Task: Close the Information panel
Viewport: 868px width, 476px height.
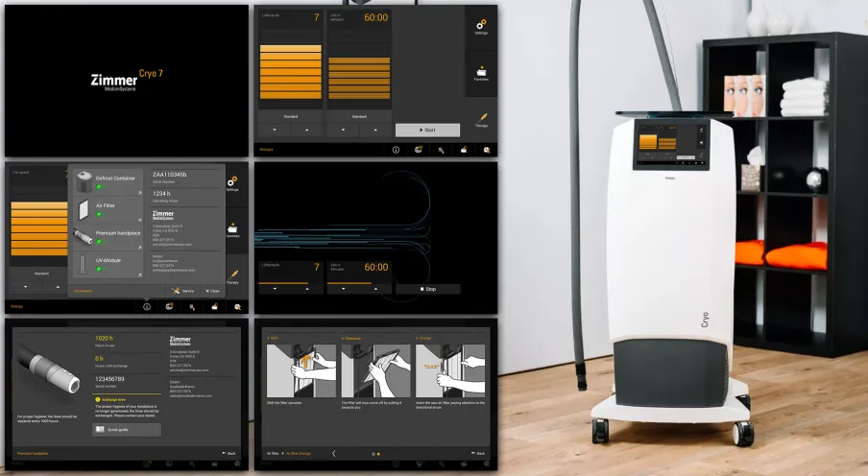Action: tap(212, 291)
